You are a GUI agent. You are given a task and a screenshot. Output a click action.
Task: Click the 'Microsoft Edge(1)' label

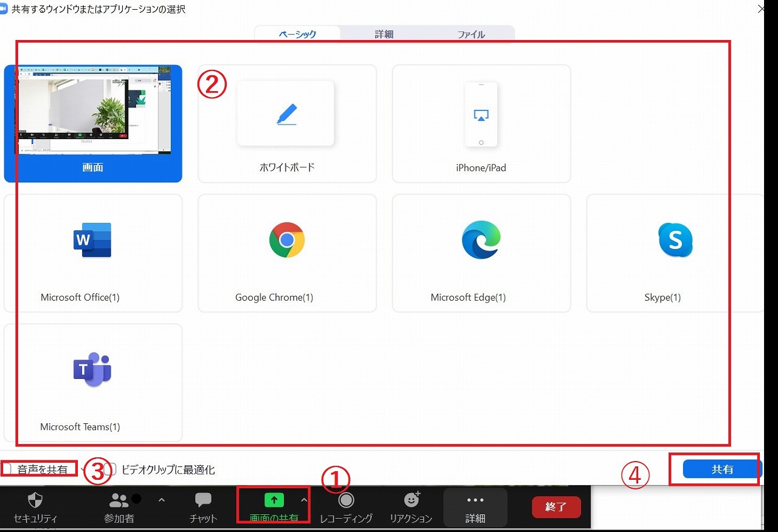point(468,298)
